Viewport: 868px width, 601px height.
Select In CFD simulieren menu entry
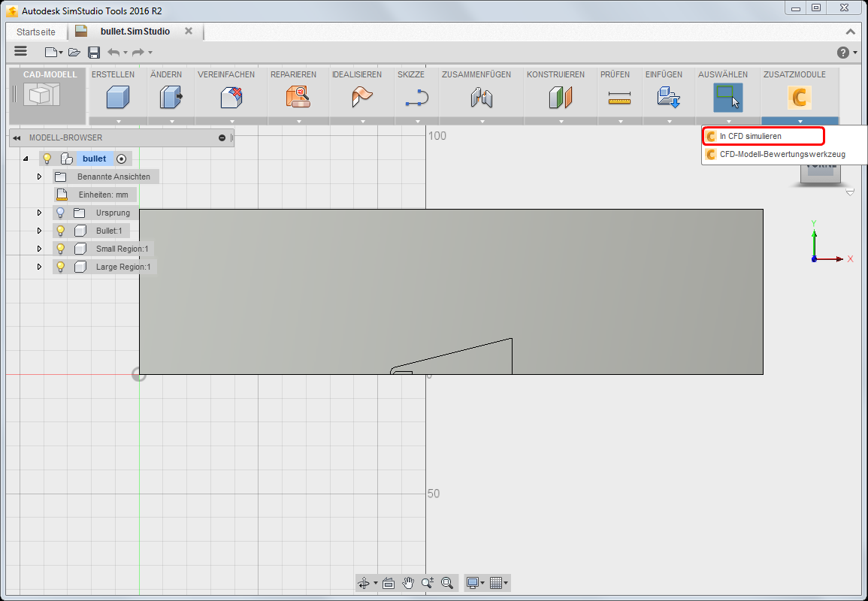[x=764, y=136]
